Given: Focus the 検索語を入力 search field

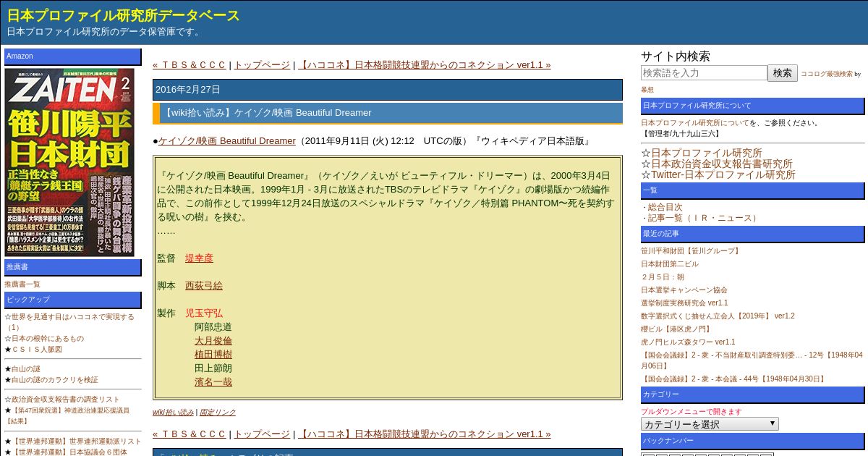Looking at the screenshot, I should [704, 73].
